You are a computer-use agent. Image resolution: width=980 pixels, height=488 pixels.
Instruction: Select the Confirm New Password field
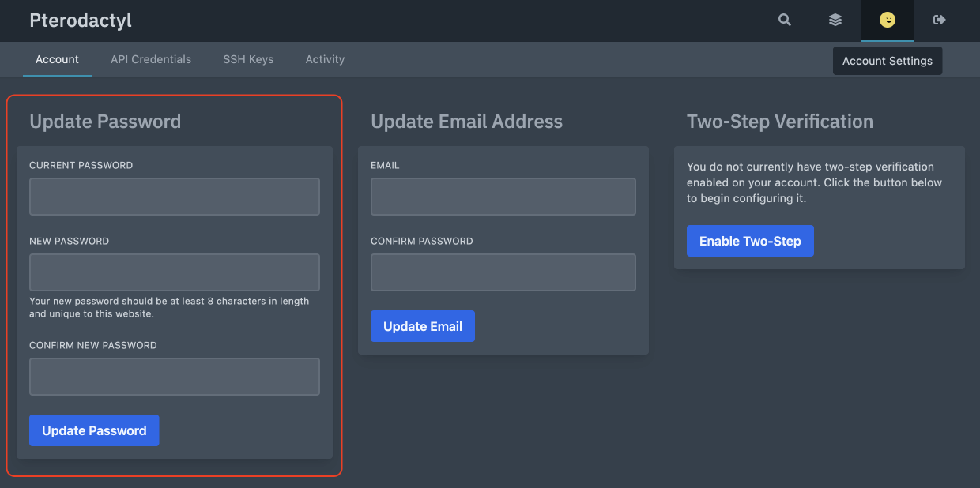click(x=174, y=377)
